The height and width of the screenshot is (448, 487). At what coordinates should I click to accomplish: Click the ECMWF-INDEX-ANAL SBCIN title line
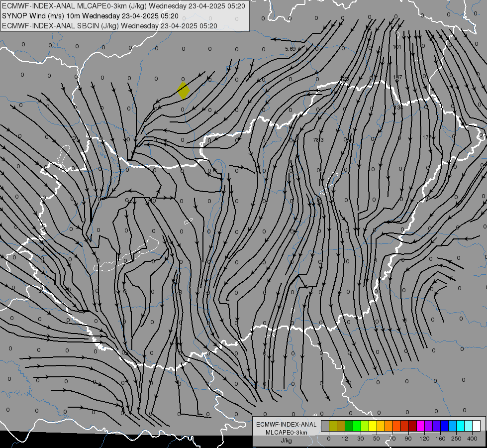click(109, 26)
